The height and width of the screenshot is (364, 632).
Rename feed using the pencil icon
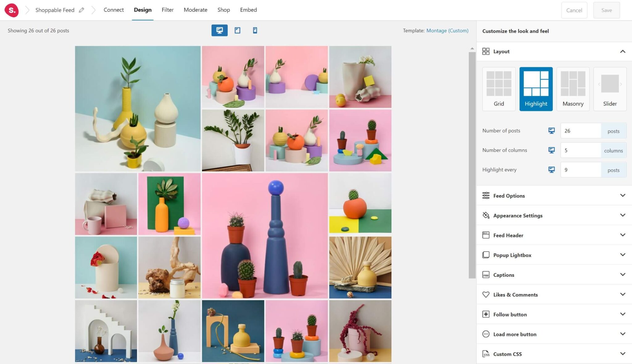tap(81, 10)
